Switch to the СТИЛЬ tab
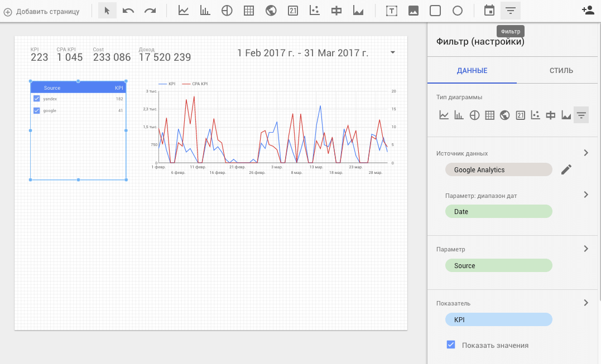Viewport: 601px width, 364px height. point(561,71)
